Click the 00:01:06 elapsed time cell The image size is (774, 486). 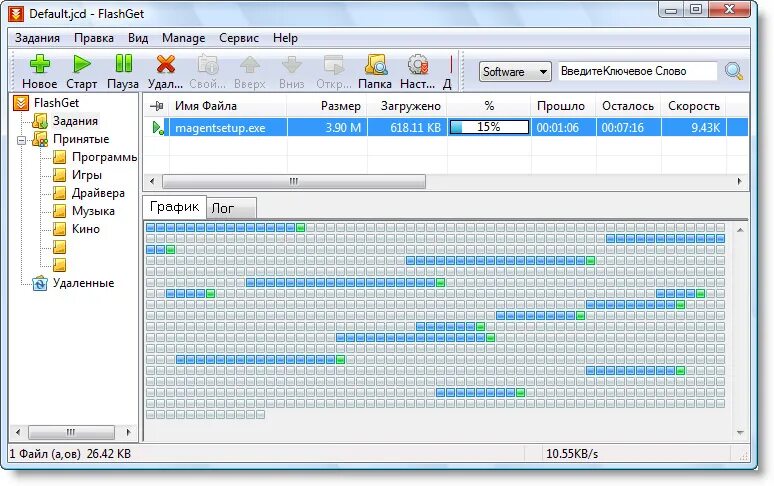[564, 128]
